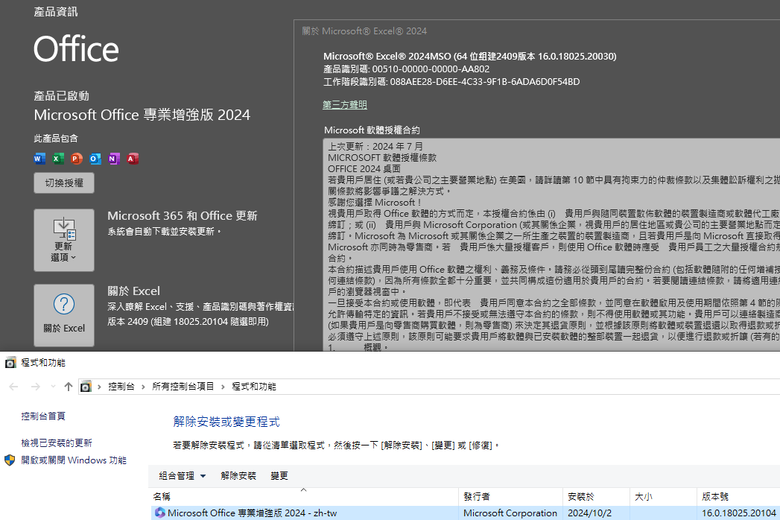This screenshot has width=780, height=520.
Task: Click the 版本 2409 build text
Action: [x=188, y=322]
